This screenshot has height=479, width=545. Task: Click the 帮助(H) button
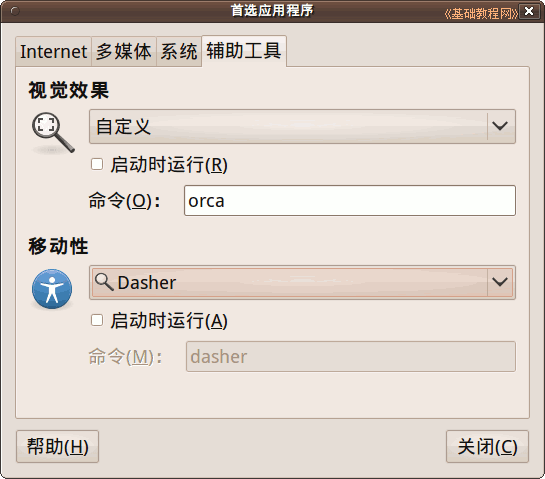[57, 446]
